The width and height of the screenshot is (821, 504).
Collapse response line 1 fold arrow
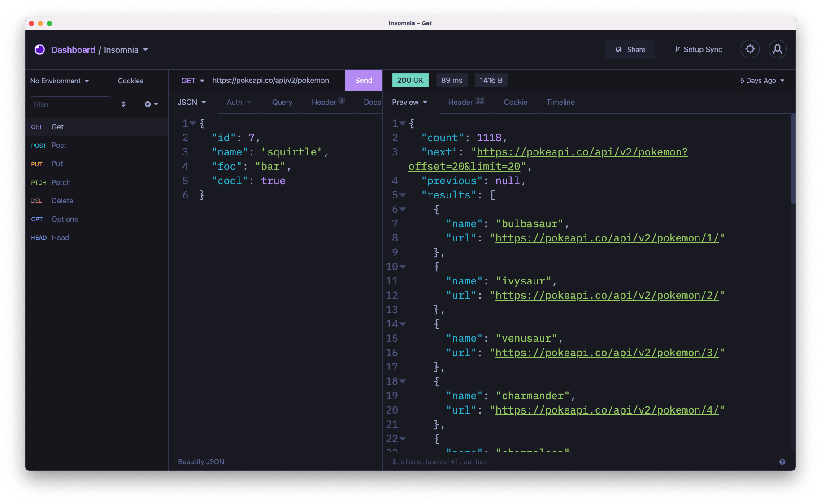(x=403, y=123)
